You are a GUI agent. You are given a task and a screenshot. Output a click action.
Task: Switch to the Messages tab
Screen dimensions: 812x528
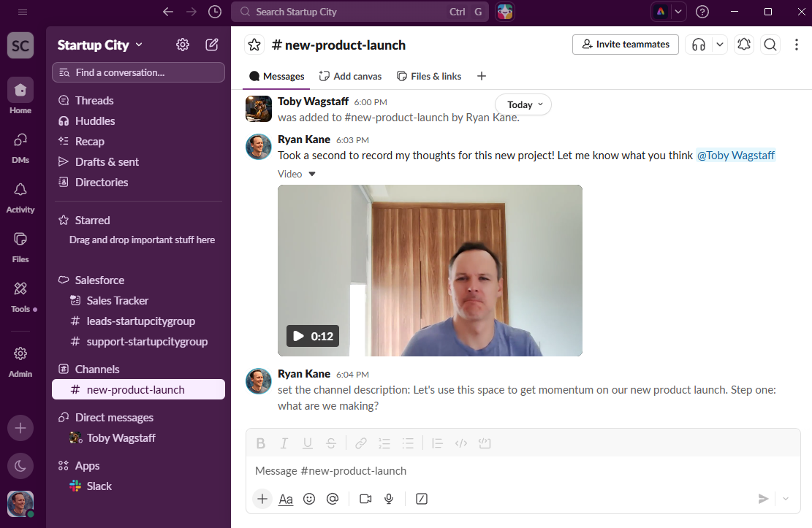276,77
